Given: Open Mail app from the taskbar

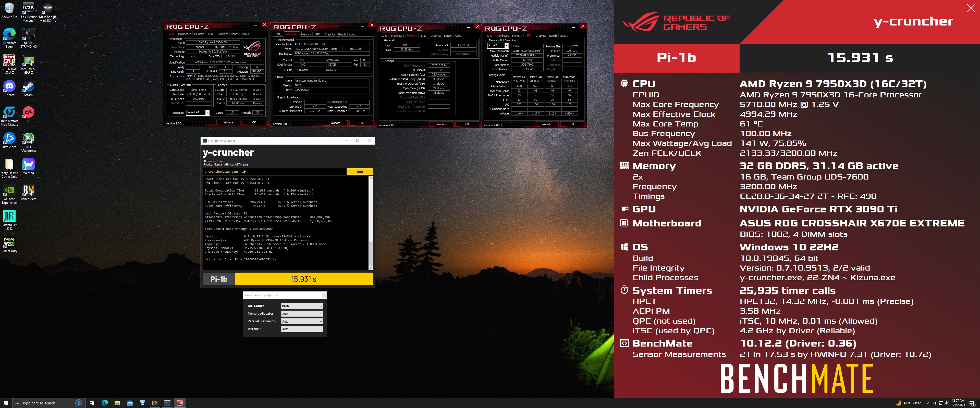Looking at the screenshot, I should click(x=130, y=403).
